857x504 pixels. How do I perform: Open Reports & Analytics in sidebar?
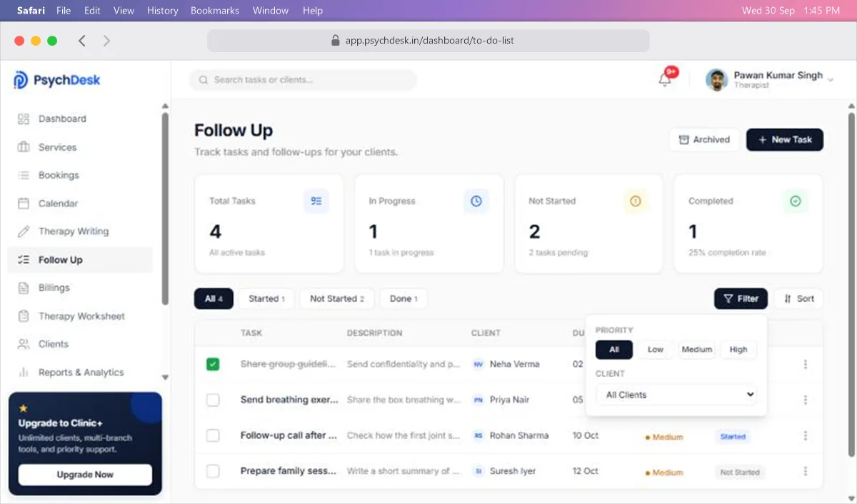(80, 373)
